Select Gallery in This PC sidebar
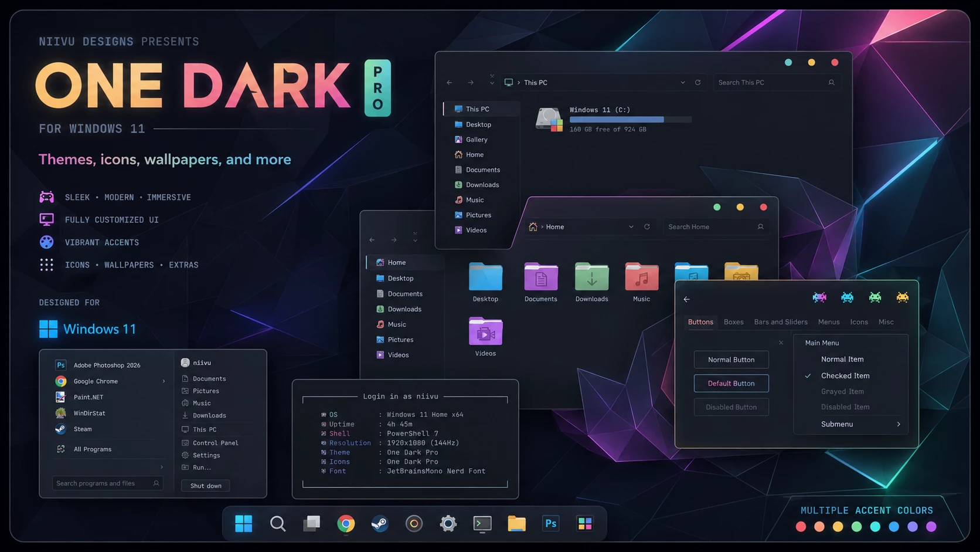Screen dimensions: 980x552 pos(477,140)
